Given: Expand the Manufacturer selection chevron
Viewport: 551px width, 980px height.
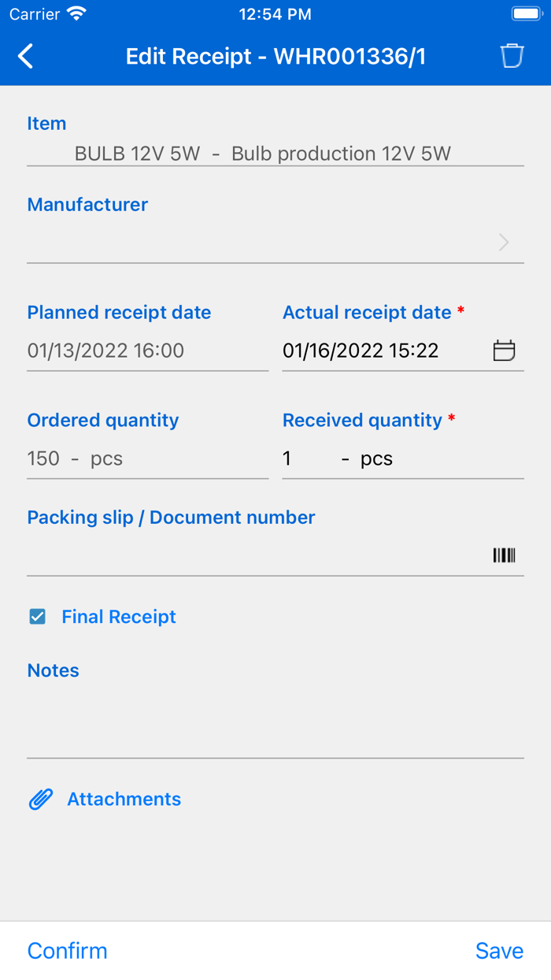Looking at the screenshot, I should pos(502,242).
